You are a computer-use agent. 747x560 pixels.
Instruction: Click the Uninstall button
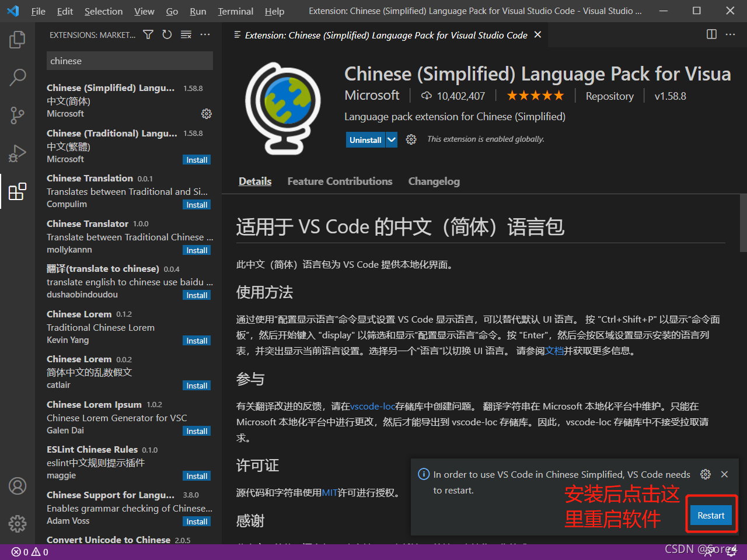(x=365, y=139)
